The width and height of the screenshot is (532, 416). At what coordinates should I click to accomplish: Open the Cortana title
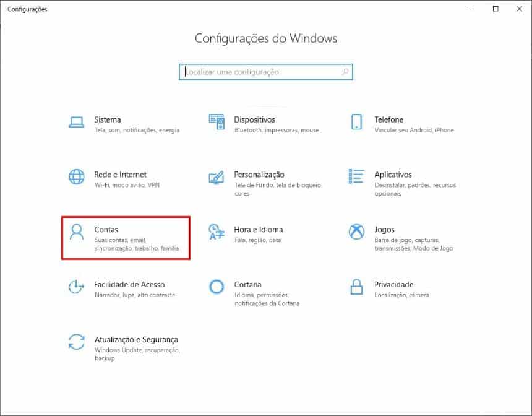point(247,285)
